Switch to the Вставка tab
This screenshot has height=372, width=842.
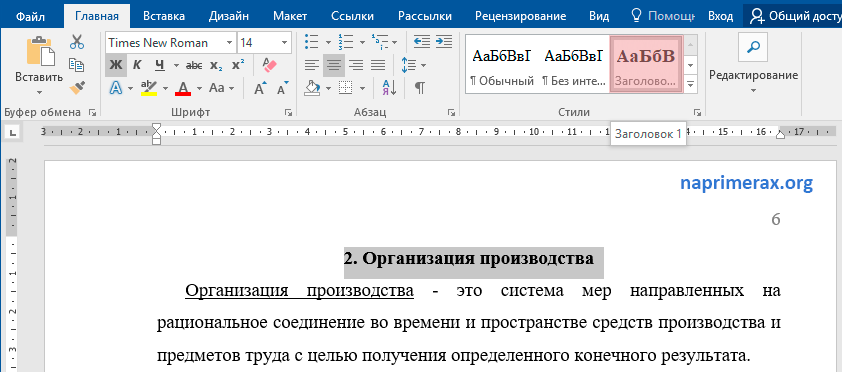point(164,16)
